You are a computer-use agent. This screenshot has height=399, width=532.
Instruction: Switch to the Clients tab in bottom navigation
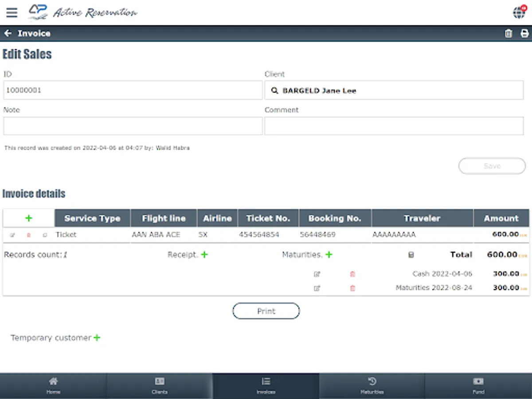pyautogui.click(x=159, y=385)
